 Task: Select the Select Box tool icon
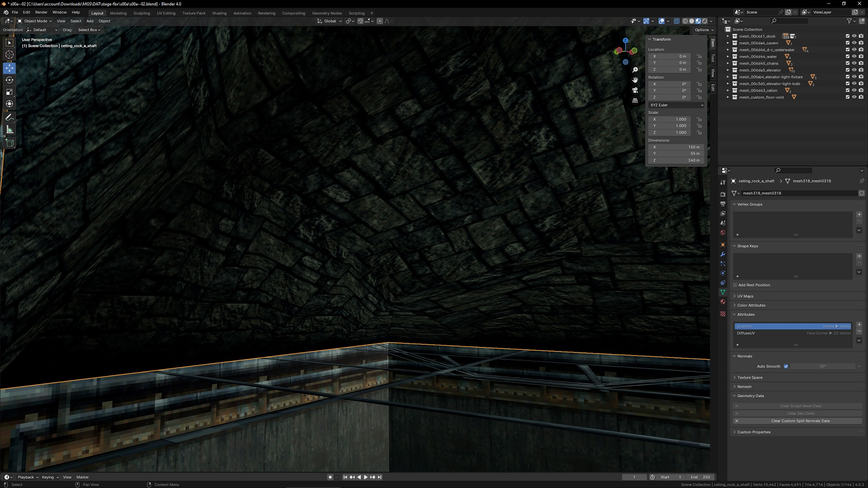pos(9,42)
